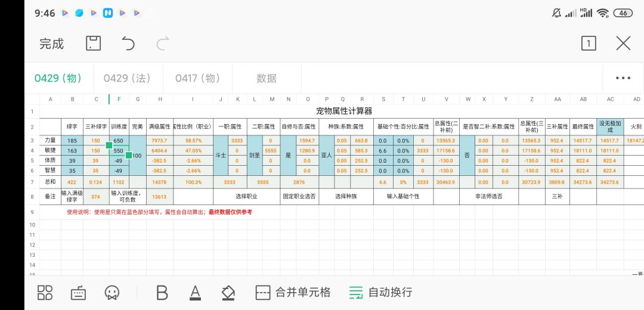Open the battery indicator showing 46

pos(623,13)
